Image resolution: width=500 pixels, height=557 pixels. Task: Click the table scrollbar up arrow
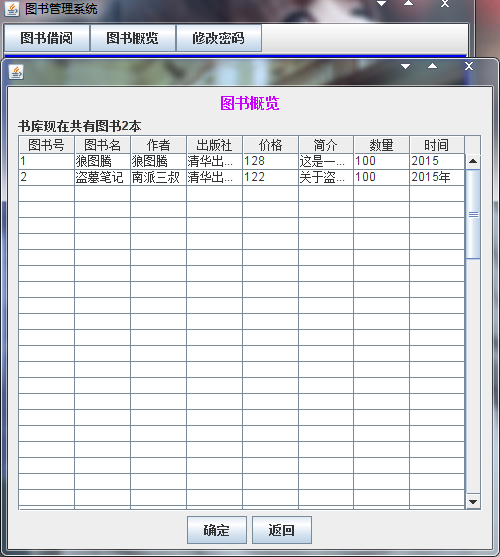tap(473, 162)
